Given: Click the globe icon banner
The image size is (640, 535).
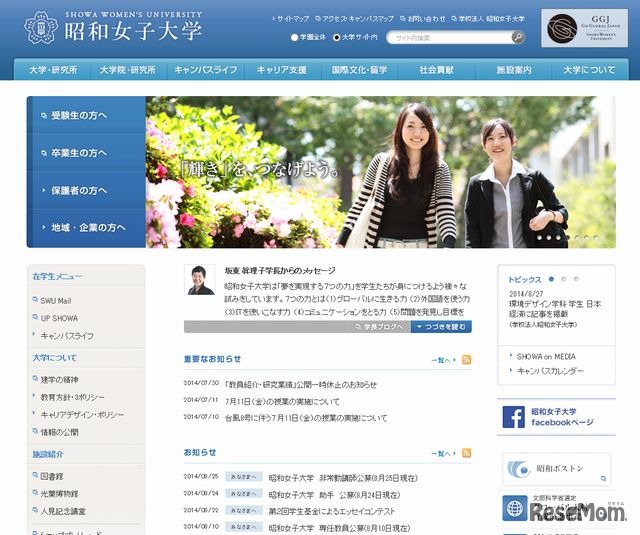Looking at the screenshot, I should click(x=515, y=508).
